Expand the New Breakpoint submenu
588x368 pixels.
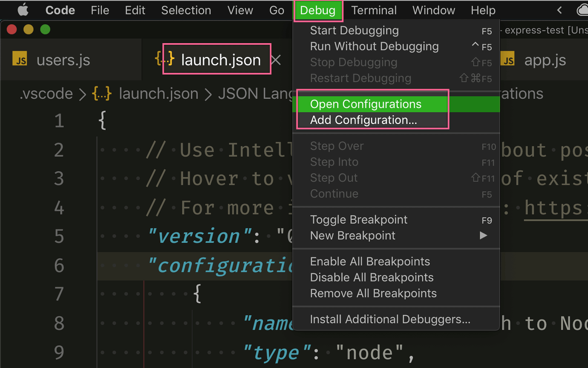396,236
